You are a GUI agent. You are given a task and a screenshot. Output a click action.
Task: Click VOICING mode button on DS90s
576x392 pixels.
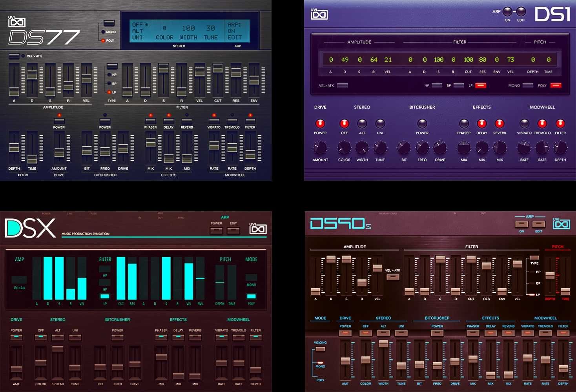(320, 349)
